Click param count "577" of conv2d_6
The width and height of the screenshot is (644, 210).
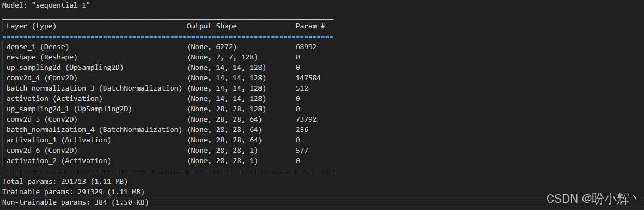tap(302, 151)
